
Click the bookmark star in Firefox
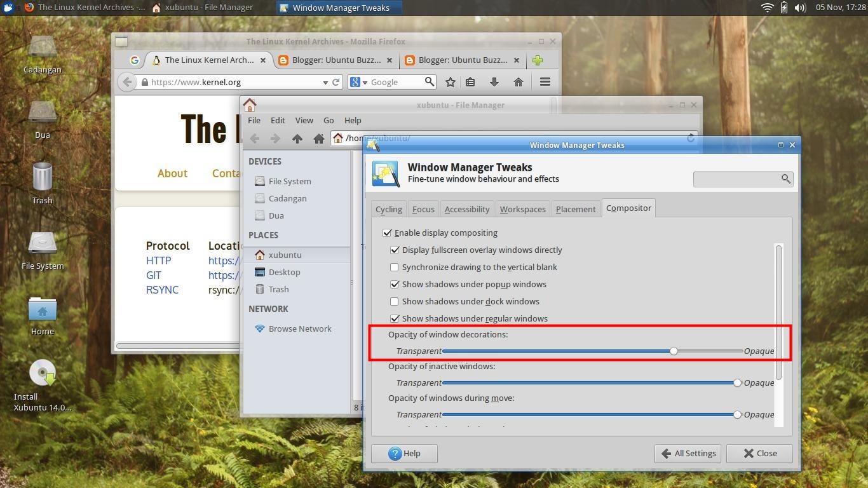click(449, 81)
